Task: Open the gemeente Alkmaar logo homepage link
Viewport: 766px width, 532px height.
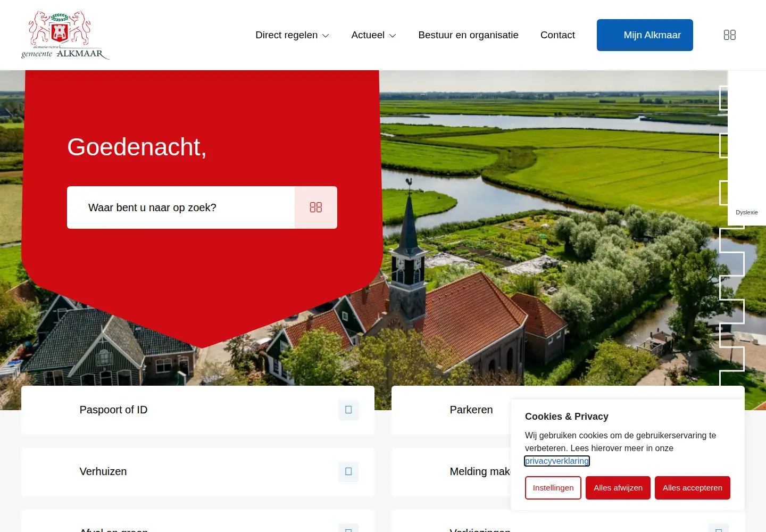Action: click(65, 35)
